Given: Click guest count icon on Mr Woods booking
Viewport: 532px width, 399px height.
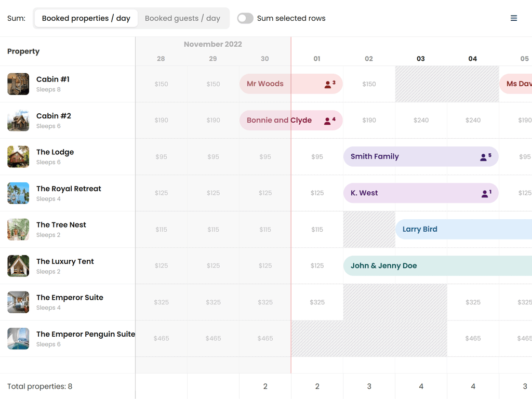Looking at the screenshot, I should pyautogui.click(x=329, y=84).
